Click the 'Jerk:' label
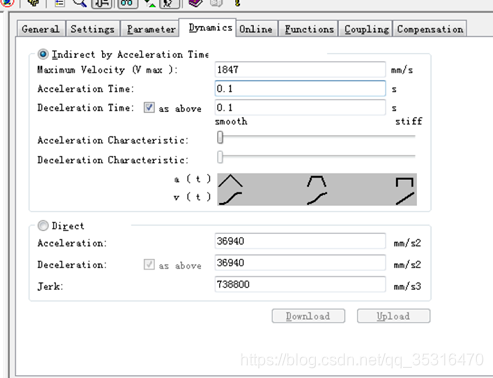 click(x=50, y=286)
